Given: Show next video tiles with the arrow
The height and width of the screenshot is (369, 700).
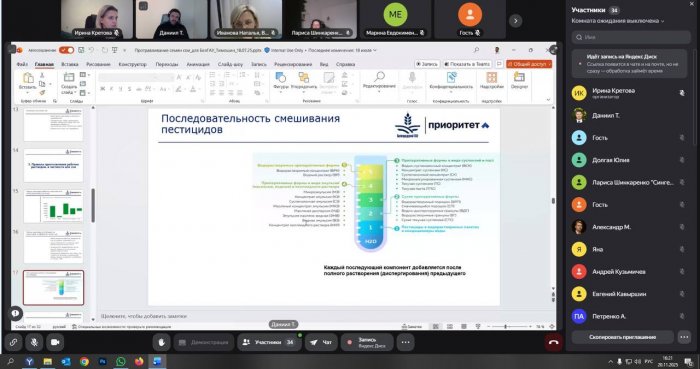Looking at the screenshot, I should coord(516,21).
